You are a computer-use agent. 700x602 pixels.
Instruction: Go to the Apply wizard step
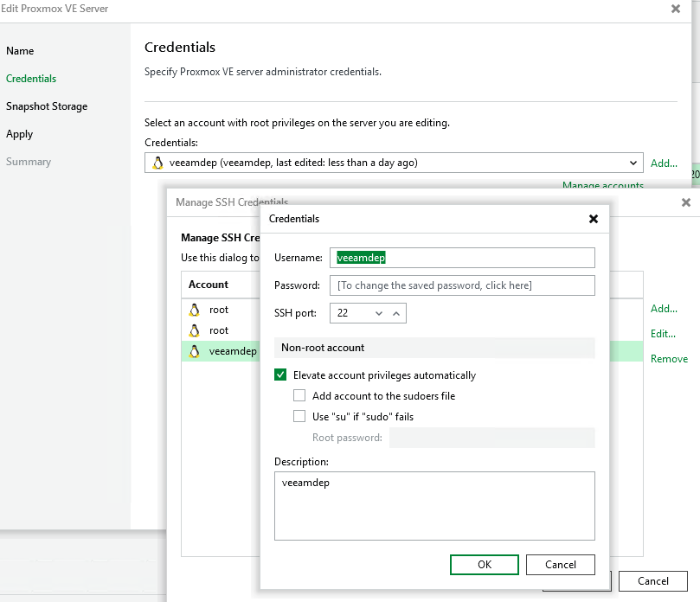(20, 134)
